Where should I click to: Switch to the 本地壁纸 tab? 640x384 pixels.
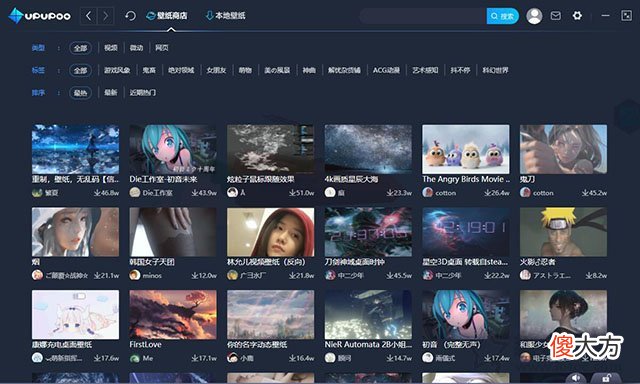(x=225, y=16)
